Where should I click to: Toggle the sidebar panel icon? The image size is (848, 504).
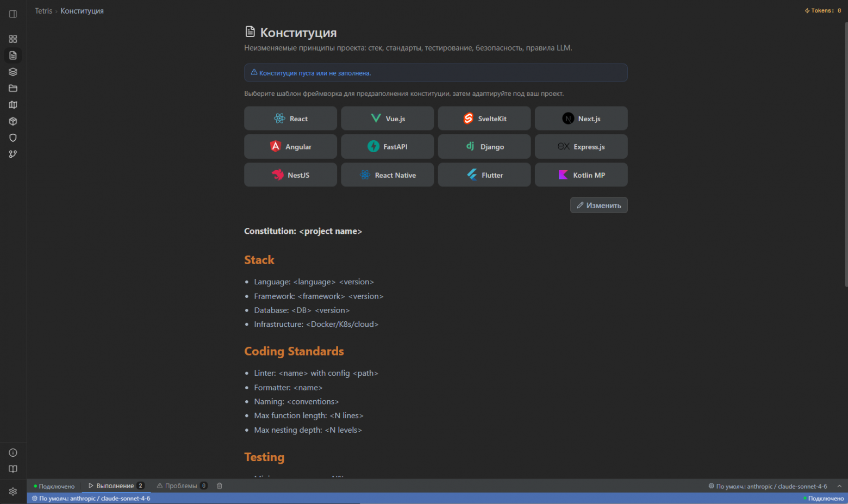(13, 14)
